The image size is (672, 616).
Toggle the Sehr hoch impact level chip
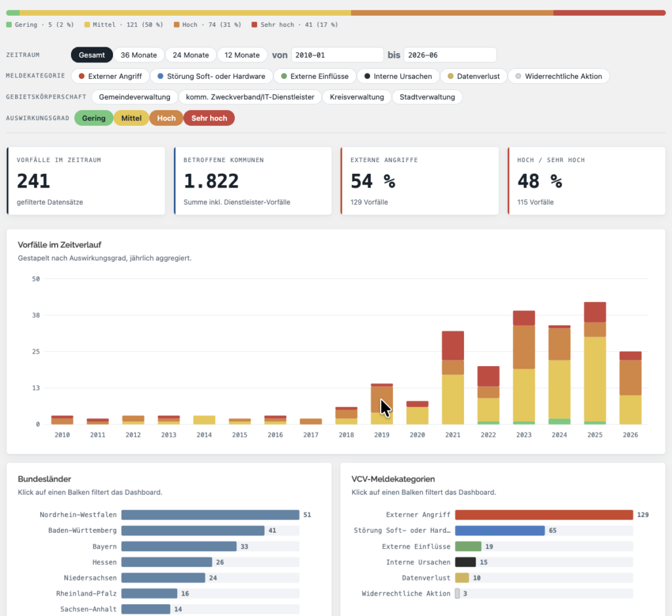click(x=209, y=118)
